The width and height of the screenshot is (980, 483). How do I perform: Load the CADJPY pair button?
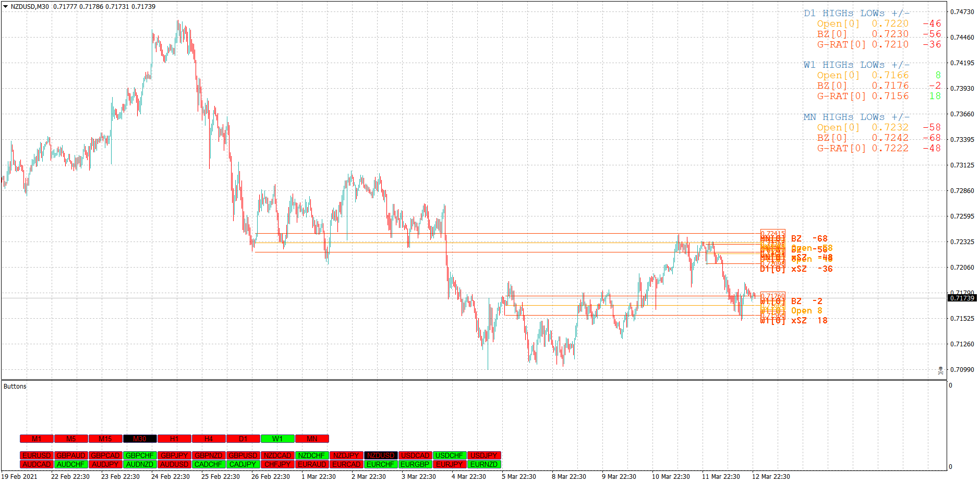(x=243, y=464)
